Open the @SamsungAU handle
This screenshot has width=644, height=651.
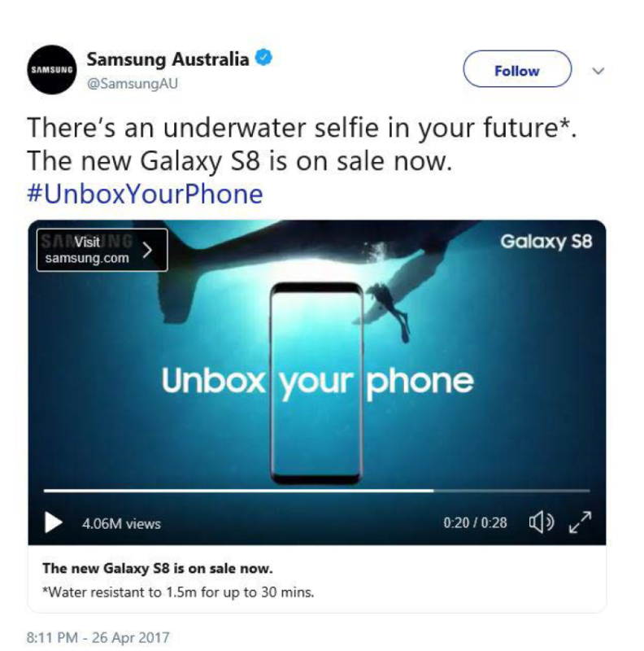click(133, 84)
